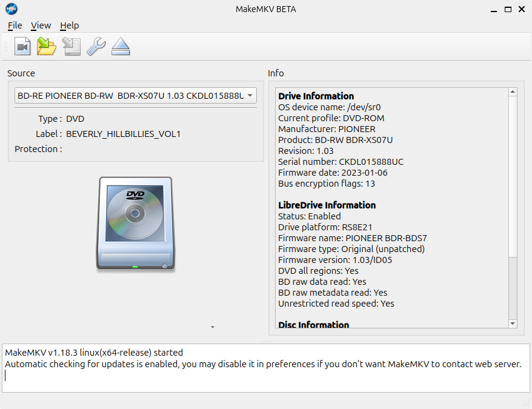Open the Help menu
This screenshot has height=409, width=532.
[x=69, y=25]
